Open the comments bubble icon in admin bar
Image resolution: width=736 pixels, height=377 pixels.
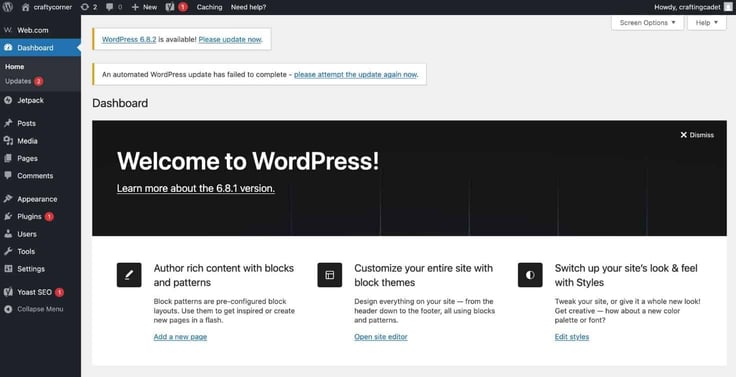(x=109, y=7)
